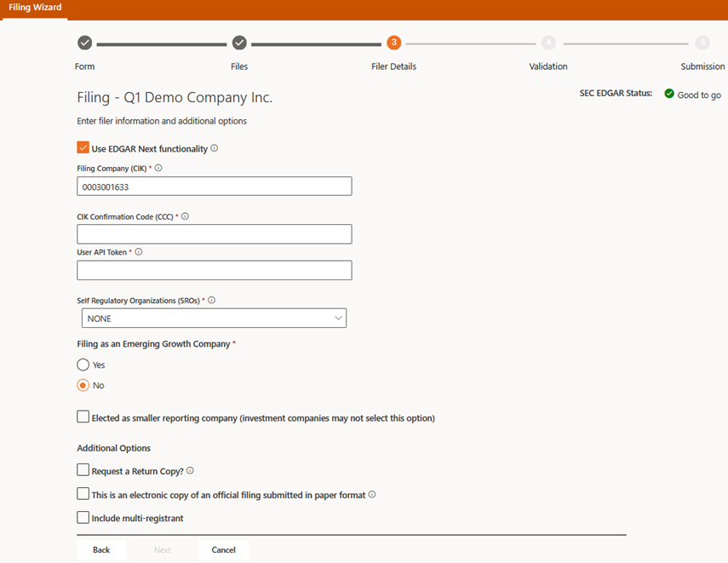Click the Filing Company CIK input field

(x=215, y=187)
